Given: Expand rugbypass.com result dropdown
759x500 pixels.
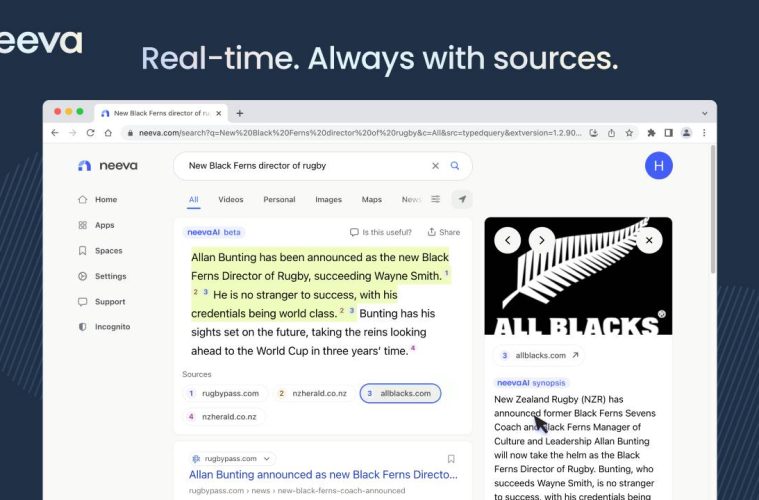Looking at the screenshot, I should (267, 458).
